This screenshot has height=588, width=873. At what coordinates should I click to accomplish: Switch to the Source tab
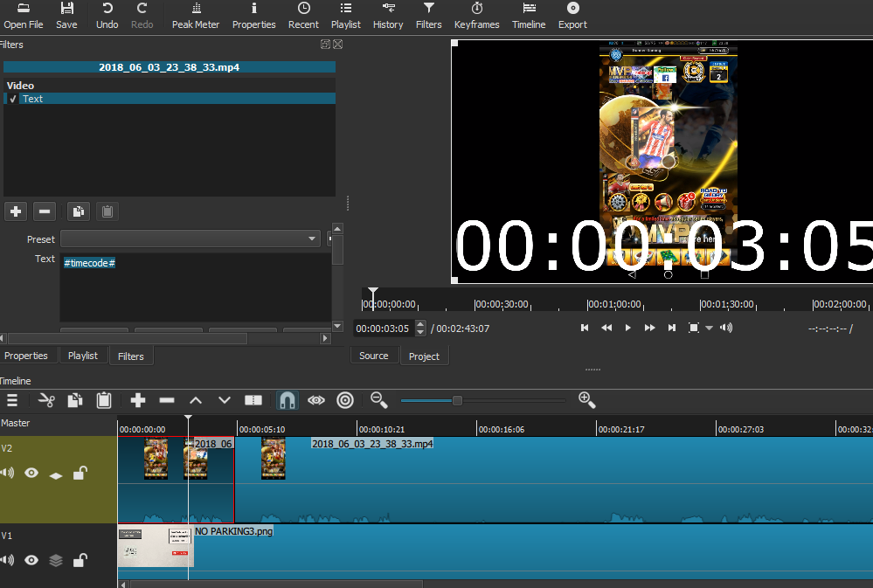tap(374, 356)
